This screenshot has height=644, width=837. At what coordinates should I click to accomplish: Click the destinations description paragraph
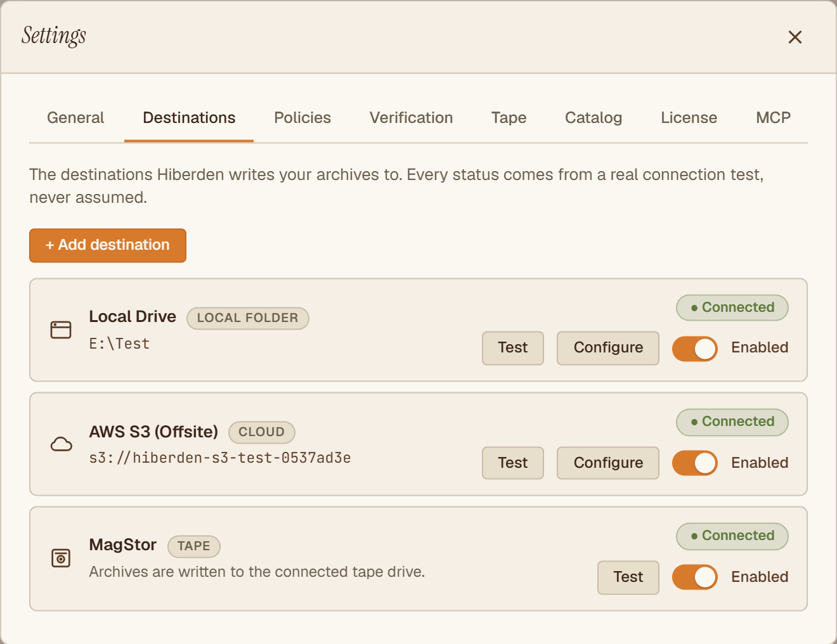397,186
